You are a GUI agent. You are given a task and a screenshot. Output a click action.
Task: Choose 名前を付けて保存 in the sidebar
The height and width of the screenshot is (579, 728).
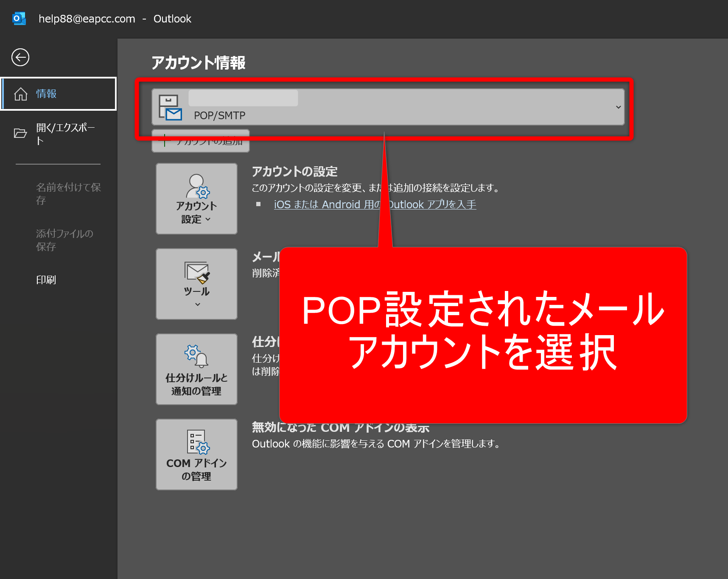tap(68, 193)
